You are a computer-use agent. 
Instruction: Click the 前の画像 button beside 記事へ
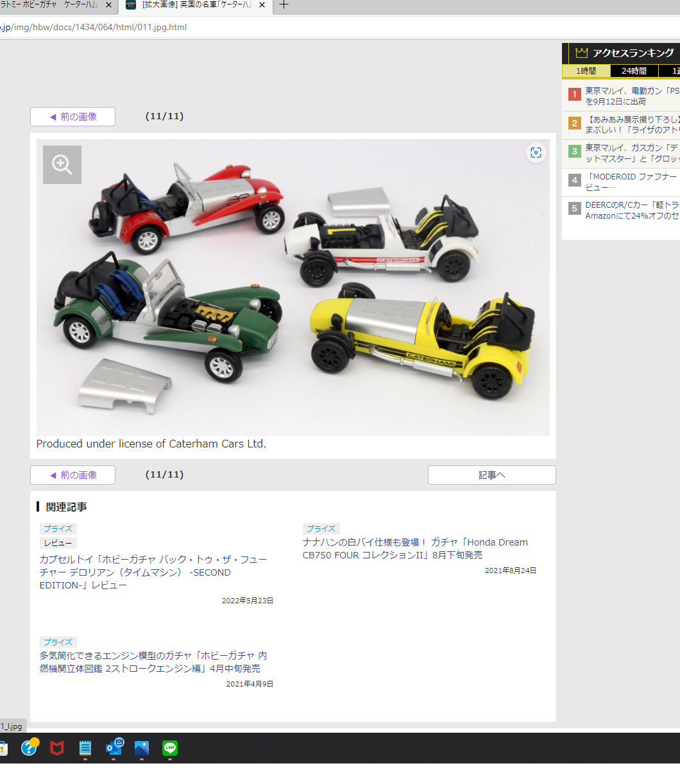(x=72, y=475)
